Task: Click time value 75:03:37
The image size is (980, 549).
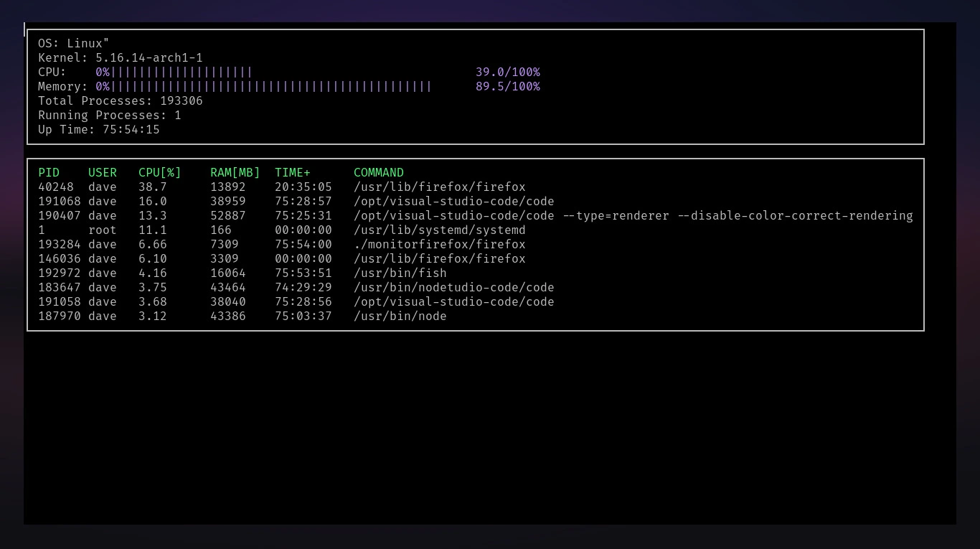Action: [x=303, y=316]
